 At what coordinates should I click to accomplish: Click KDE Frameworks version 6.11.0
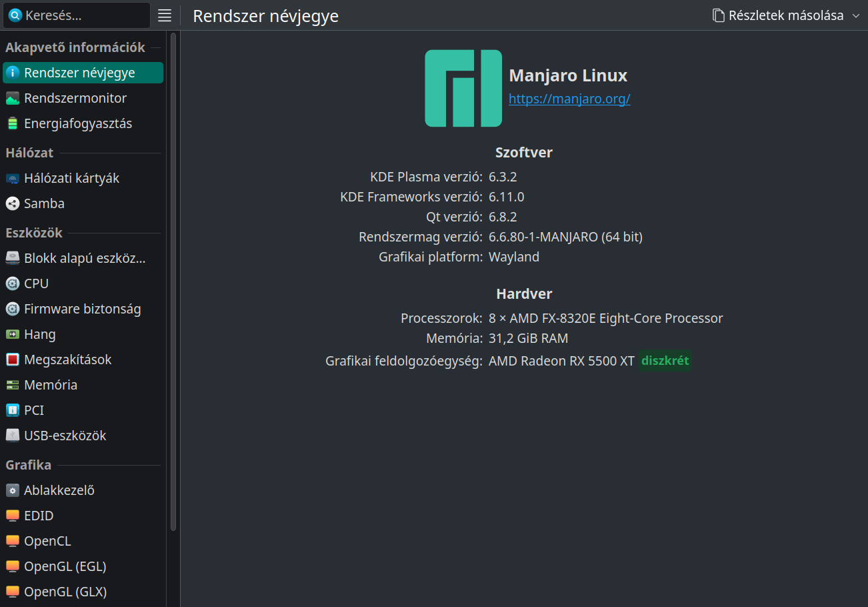pyautogui.click(x=507, y=197)
